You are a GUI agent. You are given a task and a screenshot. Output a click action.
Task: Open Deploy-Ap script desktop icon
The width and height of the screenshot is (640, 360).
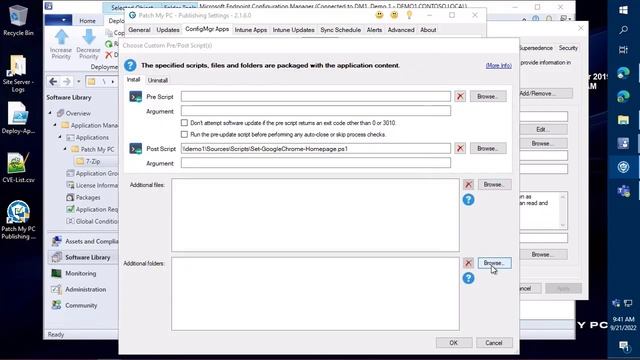tap(18, 118)
